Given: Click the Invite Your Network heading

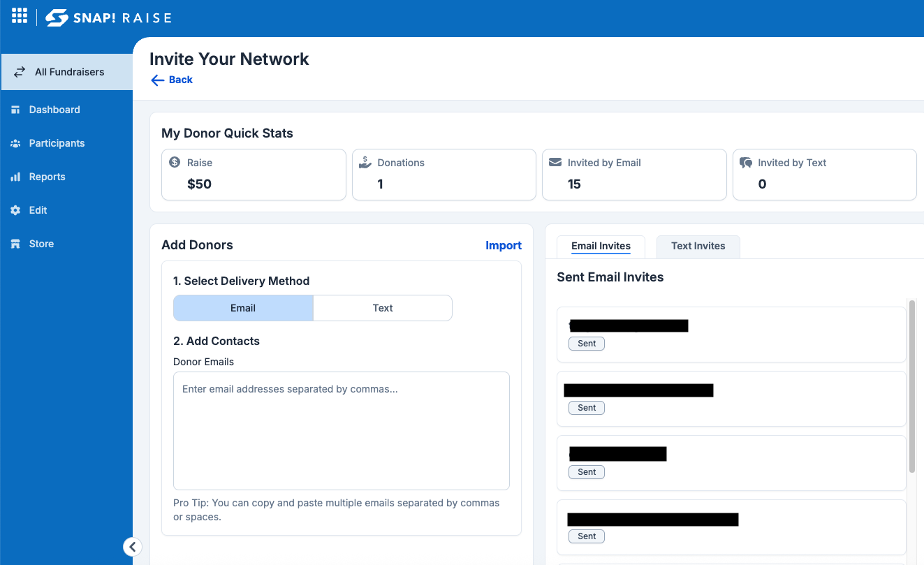Looking at the screenshot, I should click(229, 59).
